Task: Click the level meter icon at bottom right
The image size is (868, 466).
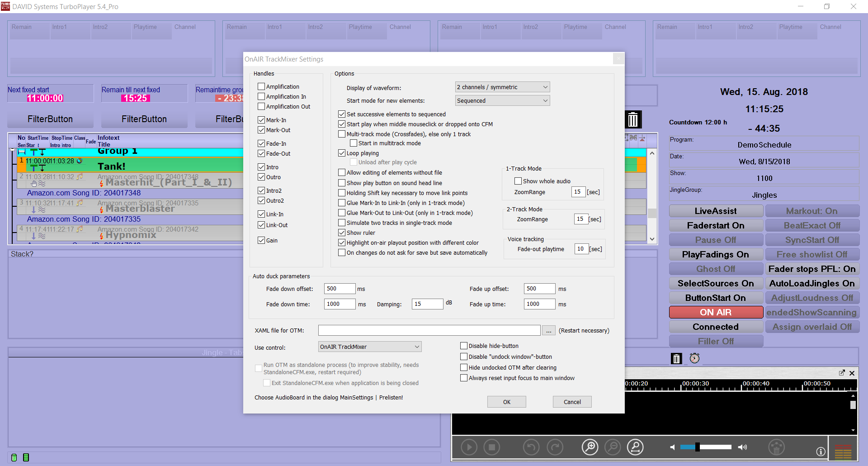Action: [843, 452]
